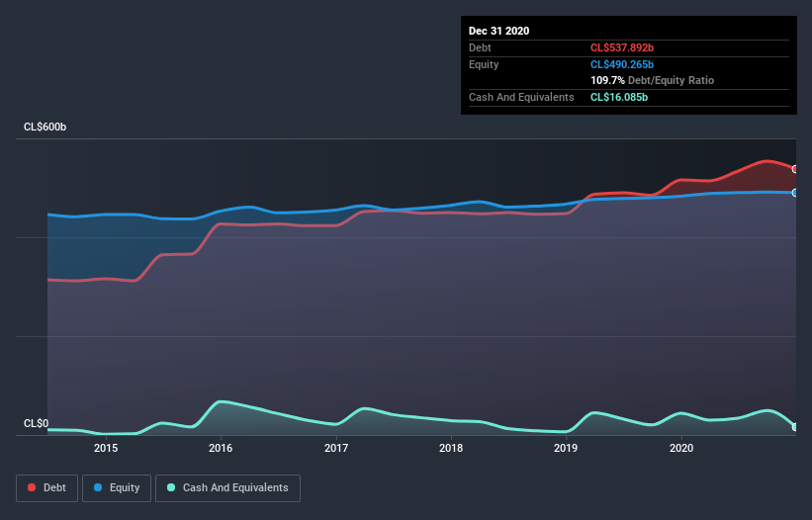Image resolution: width=812 pixels, height=520 pixels.
Task: Click the Equity label in tooltip
Action: click(x=484, y=64)
